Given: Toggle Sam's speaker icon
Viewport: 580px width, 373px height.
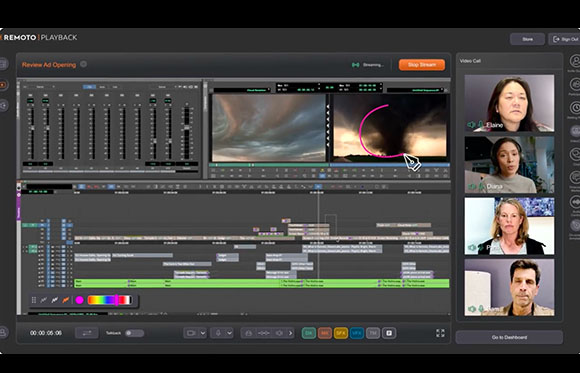Looking at the screenshot, I should pos(471,309).
